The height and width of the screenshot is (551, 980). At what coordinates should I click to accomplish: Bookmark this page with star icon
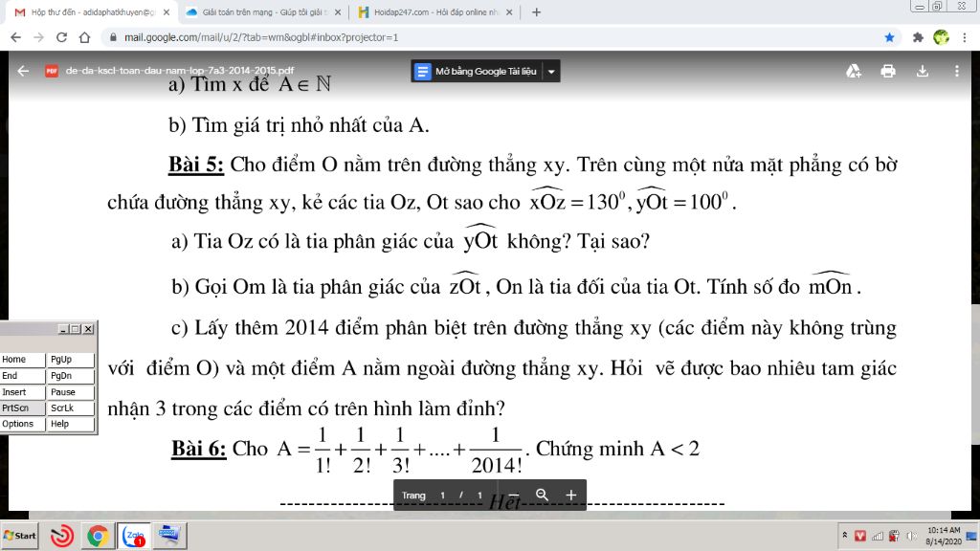click(x=889, y=37)
